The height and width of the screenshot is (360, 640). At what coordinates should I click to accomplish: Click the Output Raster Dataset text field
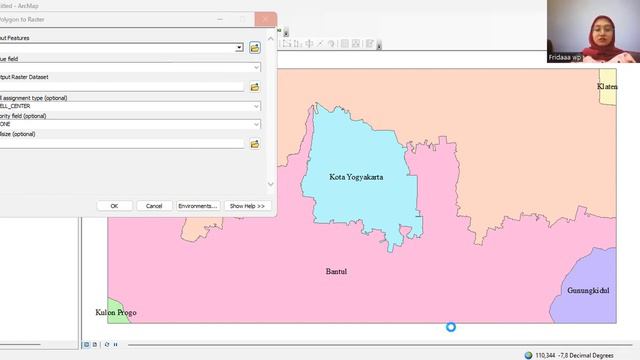click(122, 87)
